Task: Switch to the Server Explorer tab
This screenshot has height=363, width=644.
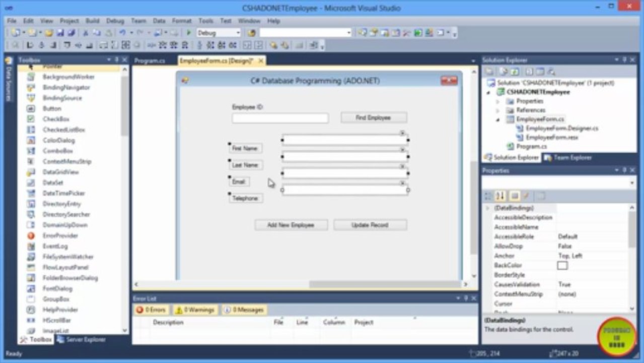Action: click(81, 339)
